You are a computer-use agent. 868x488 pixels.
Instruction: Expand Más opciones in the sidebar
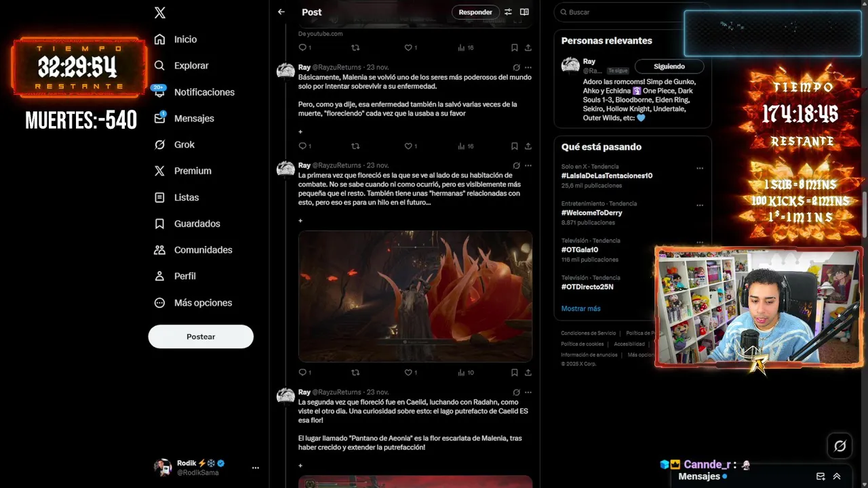(193, 303)
